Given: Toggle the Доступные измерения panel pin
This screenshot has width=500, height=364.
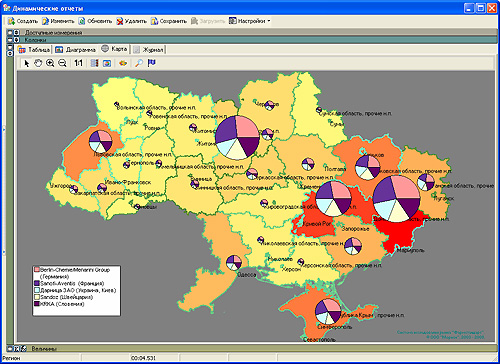Looking at the screenshot, I should coord(16,32).
